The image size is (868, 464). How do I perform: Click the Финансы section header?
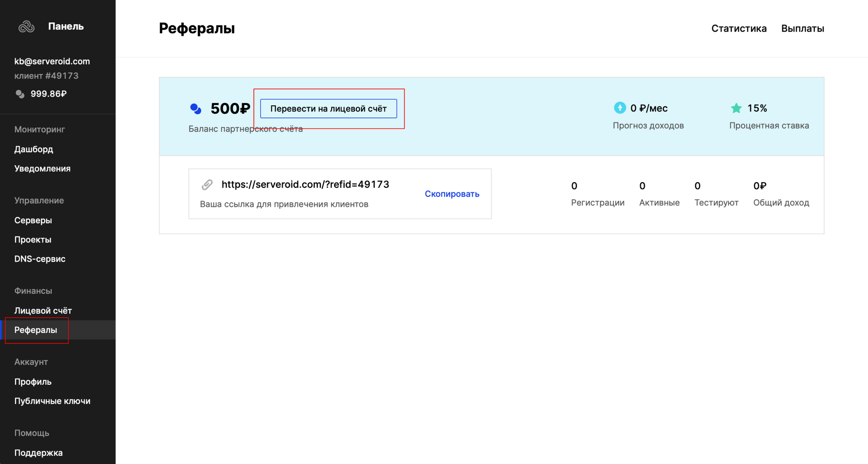click(x=33, y=291)
